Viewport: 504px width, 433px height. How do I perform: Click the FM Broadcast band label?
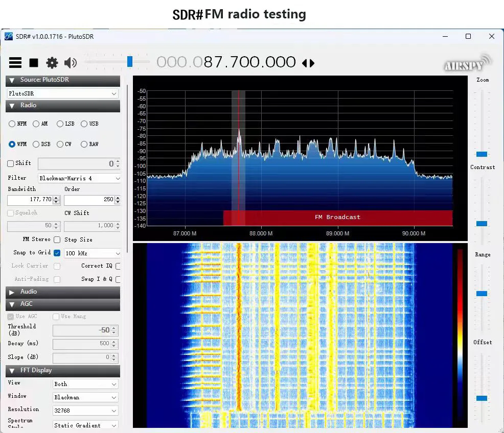pyautogui.click(x=337, y=217)
